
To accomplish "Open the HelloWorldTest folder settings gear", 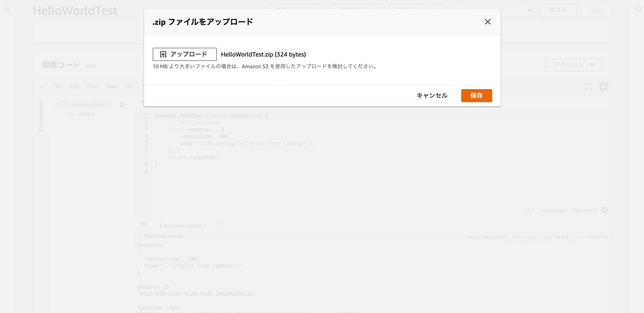I will tap(122, 104).
